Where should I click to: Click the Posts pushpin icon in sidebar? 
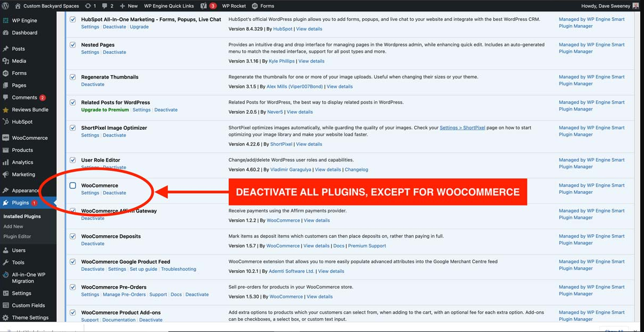point(5,49)
